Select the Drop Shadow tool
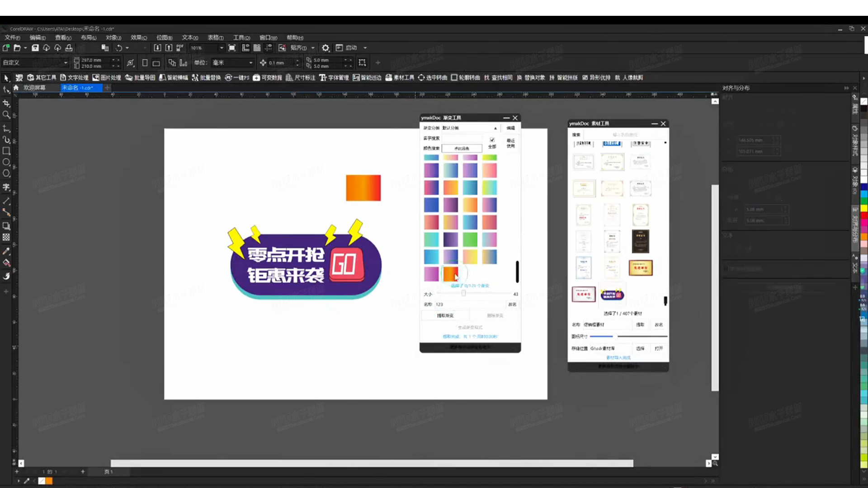This screenshot has height=488, width=868. click(x=6, y=225)
